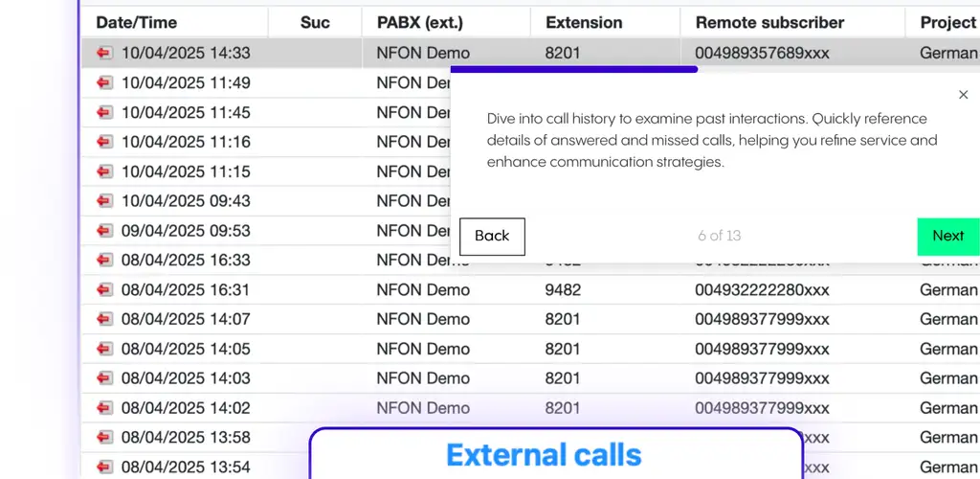Click call icon beside 09/04/2025 09:53
Screen dimensions: 980x479
(x=104, y=231)
